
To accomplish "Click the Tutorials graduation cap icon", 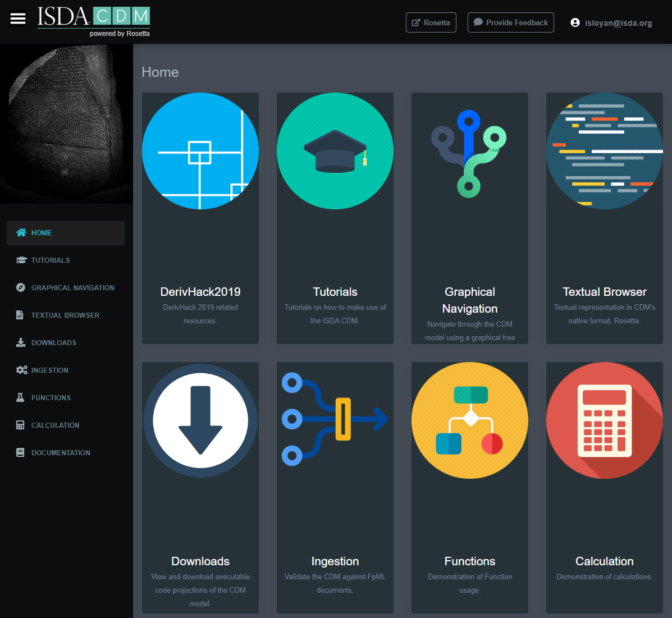I will (335, 152).
